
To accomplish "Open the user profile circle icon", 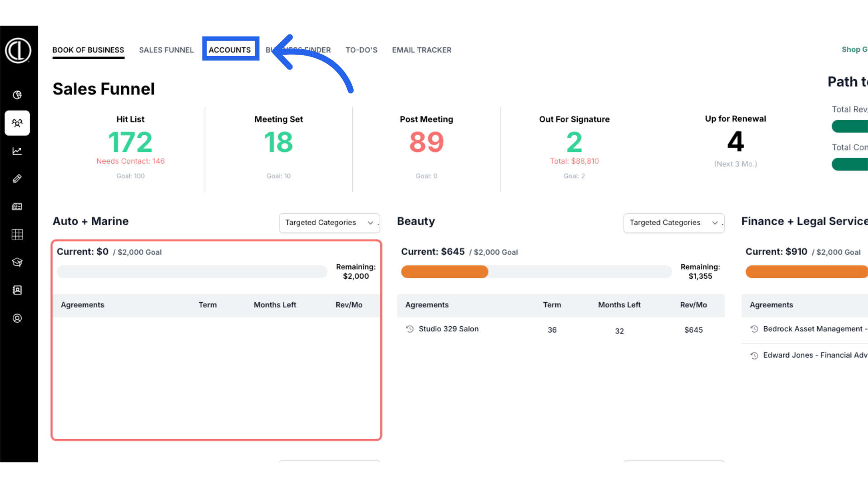I will [17, 318].
